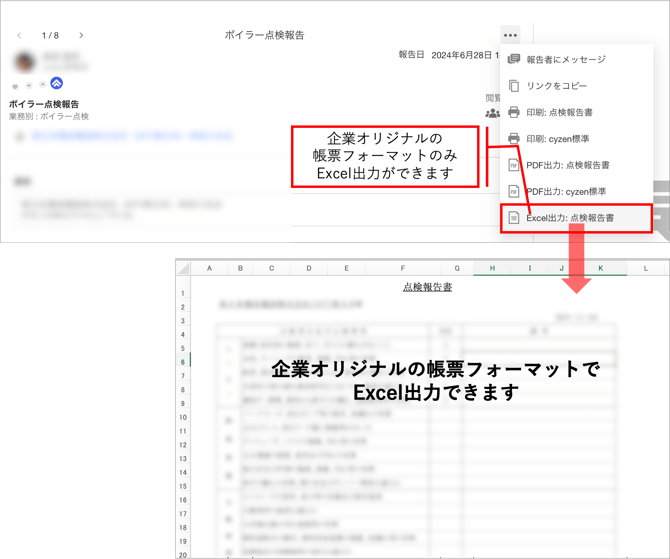Go to the next report arrow

81,35
